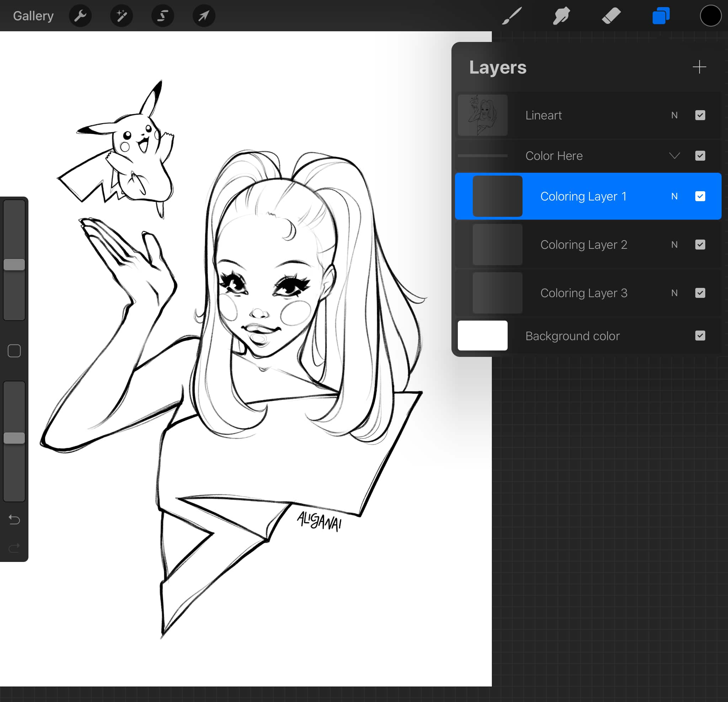
Task: Activate the Selection S-ribbon tool
Action: point(163,16)
